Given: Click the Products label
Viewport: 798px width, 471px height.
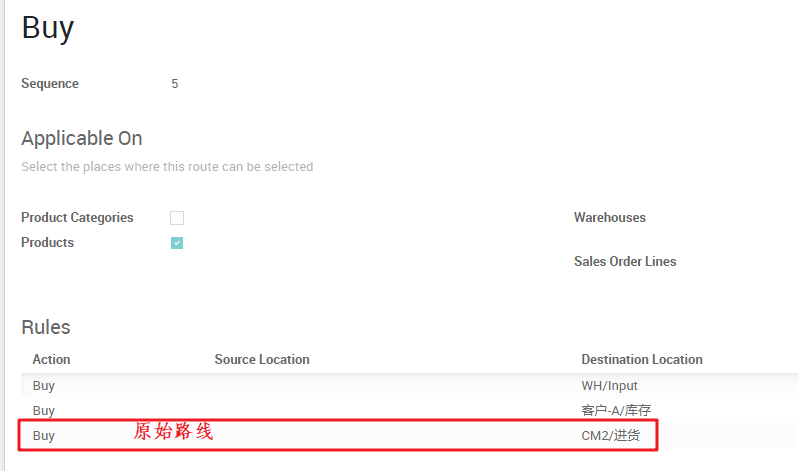Looking at the screenshot, I should (x=47, y=243).
